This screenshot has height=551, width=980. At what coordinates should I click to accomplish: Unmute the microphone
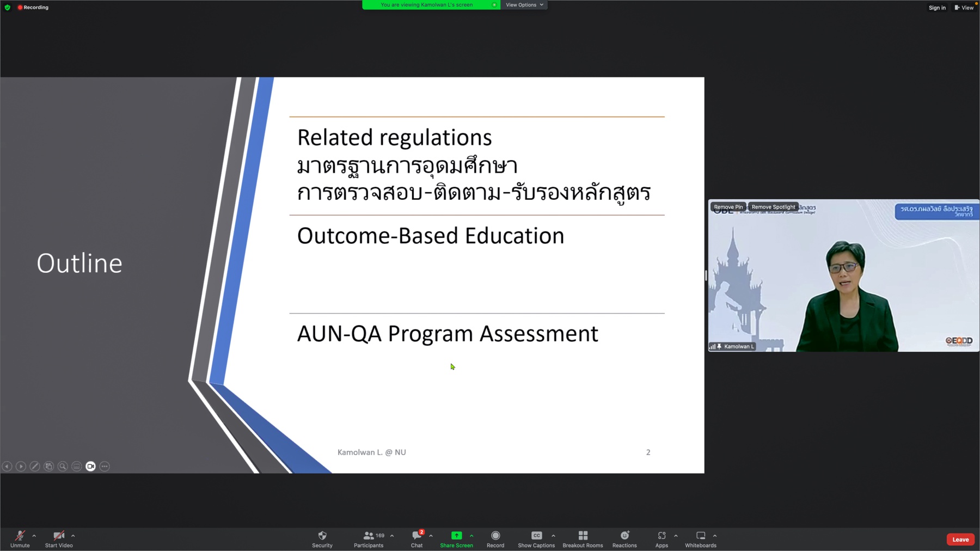(20, 538)
